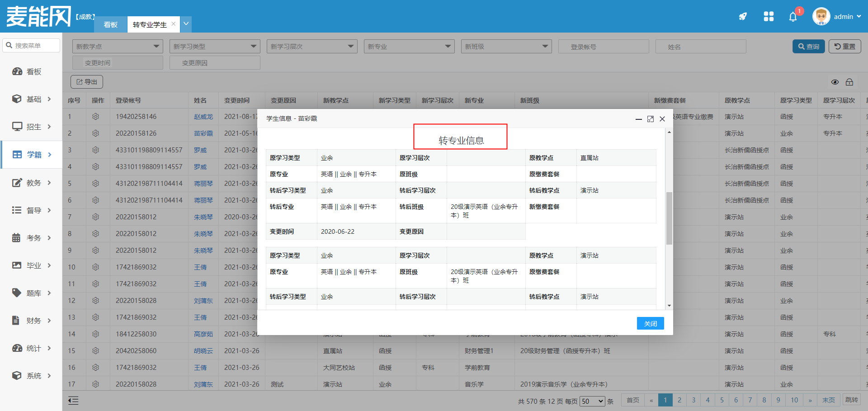Expand the tab list dropdown arrow
The image size is (868, 411).
(x=186, y=24)
